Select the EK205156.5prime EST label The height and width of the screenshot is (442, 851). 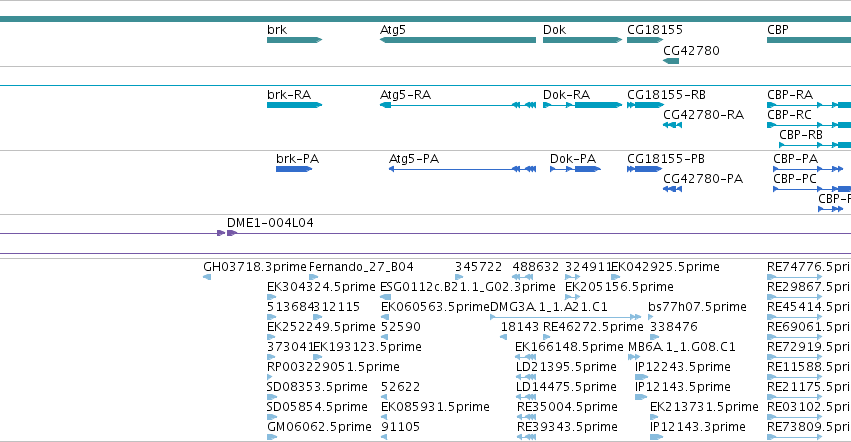(x=619, y=287)
